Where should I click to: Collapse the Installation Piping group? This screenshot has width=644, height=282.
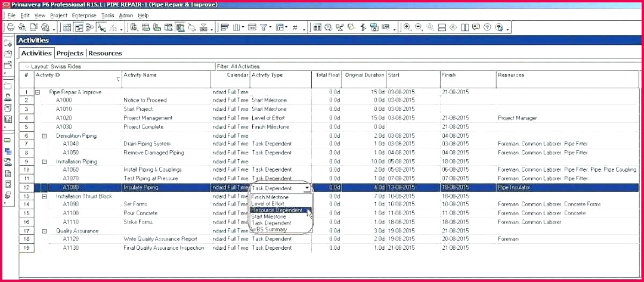[x=45, y=162]
